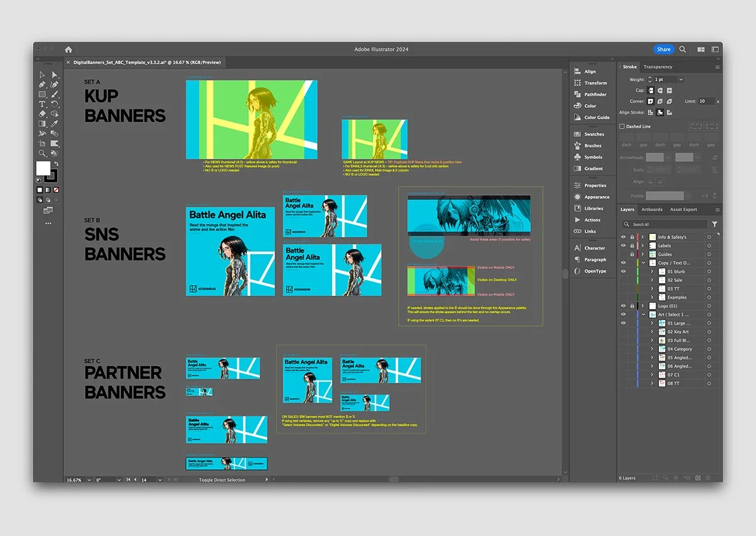Hide the Copy / Text layer
The height and width of the screenshot is (536, 756).
(x=624, y=262)
